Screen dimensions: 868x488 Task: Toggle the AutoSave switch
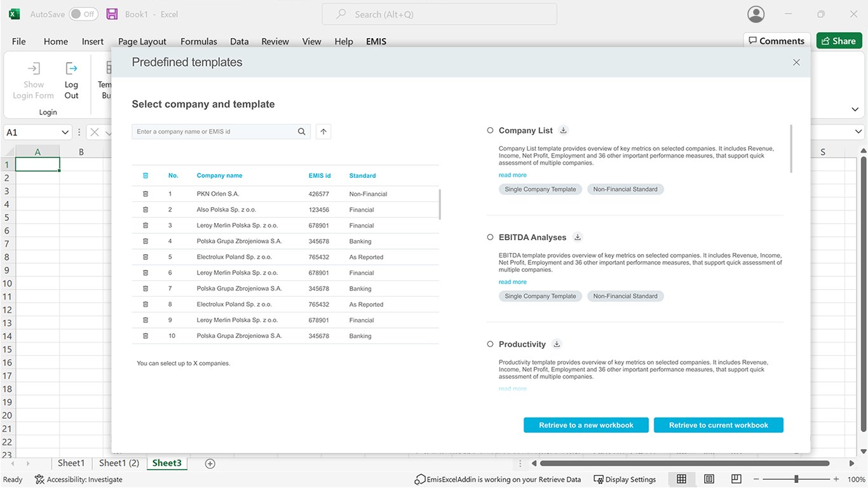point(83,14)
